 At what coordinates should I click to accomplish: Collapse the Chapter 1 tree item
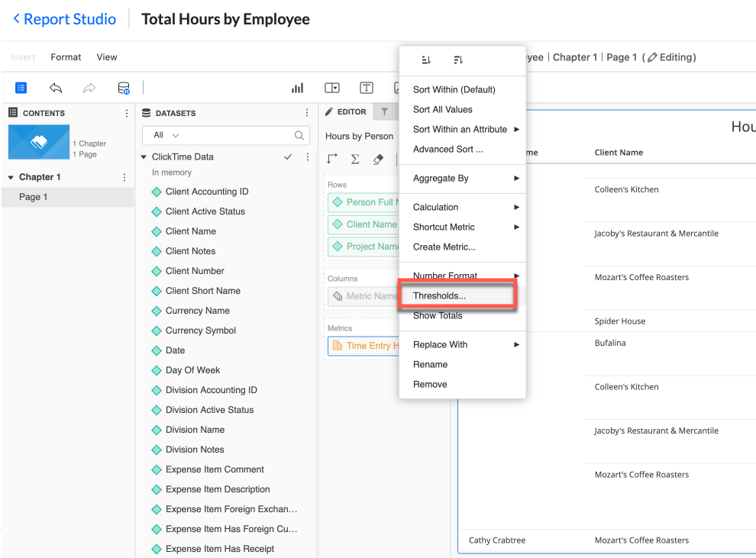[11, 178]
